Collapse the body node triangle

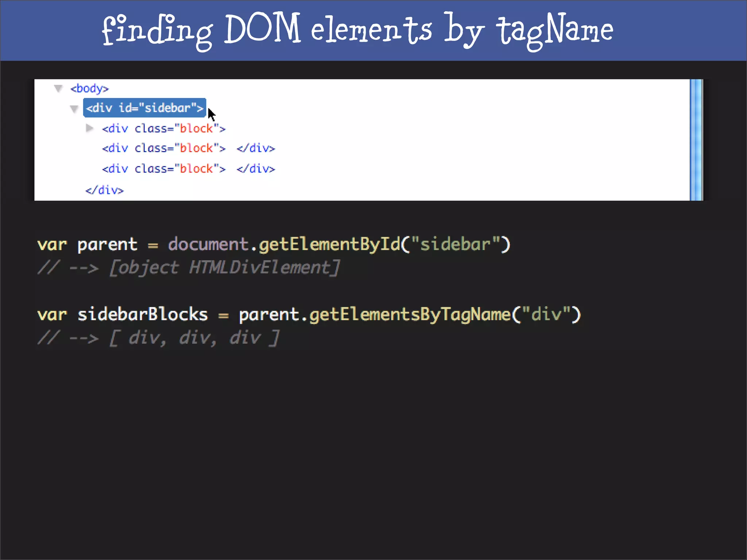pos(58,89)
